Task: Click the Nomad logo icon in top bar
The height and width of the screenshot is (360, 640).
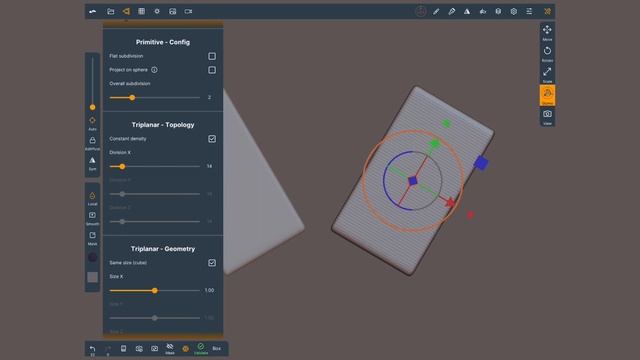Action: (93, 11)
